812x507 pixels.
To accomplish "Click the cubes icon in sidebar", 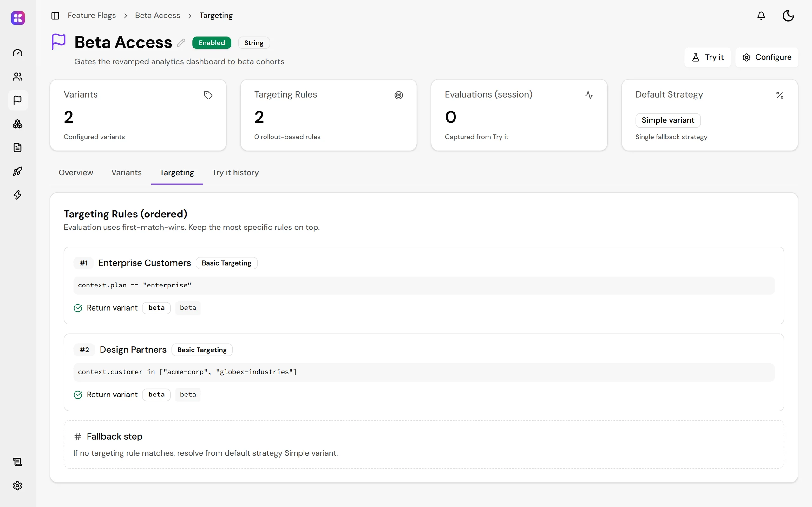I will click(x=17, y=124).
